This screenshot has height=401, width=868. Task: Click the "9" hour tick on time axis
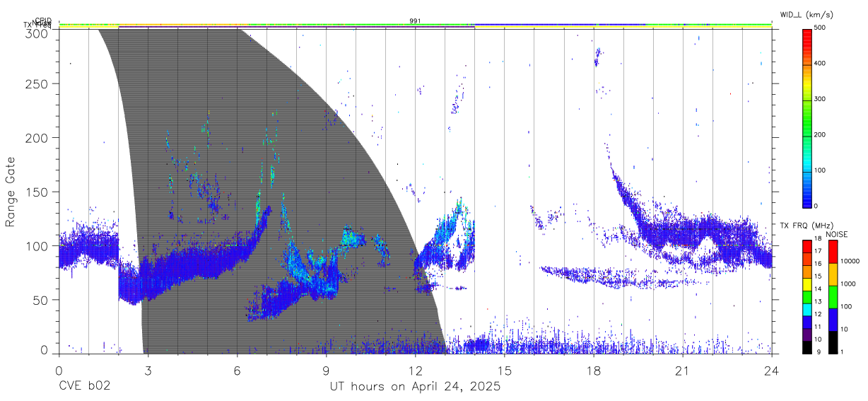point(326,371)
